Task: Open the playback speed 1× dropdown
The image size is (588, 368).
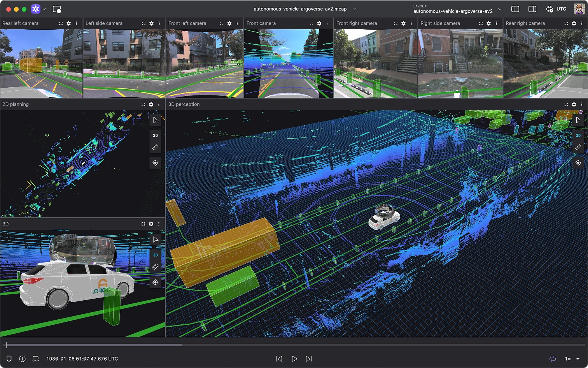Action: 572,359
